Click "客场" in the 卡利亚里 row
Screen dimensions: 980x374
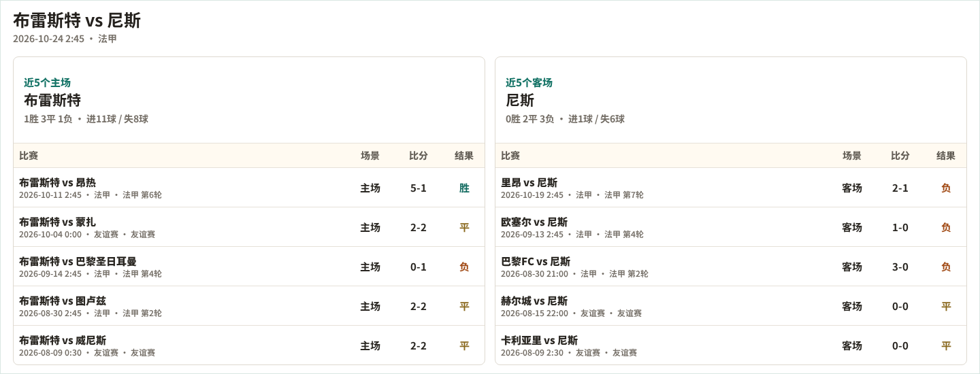(x=852, y=345)
